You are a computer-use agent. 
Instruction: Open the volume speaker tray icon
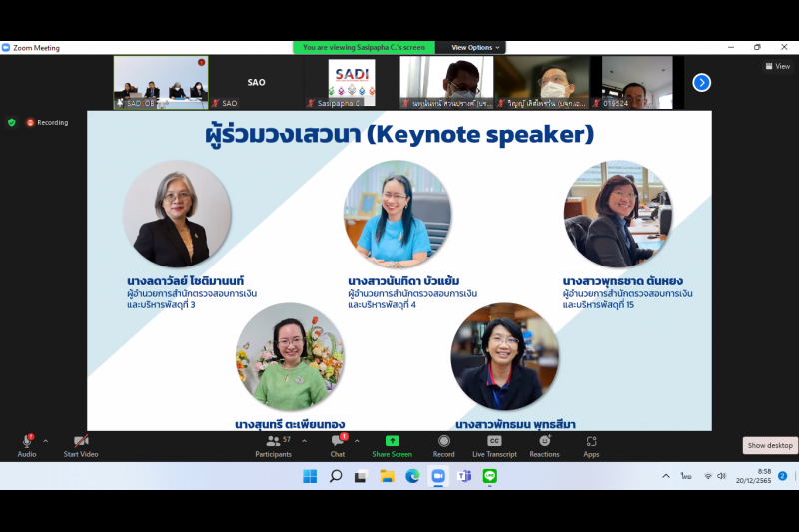point(721,476)
